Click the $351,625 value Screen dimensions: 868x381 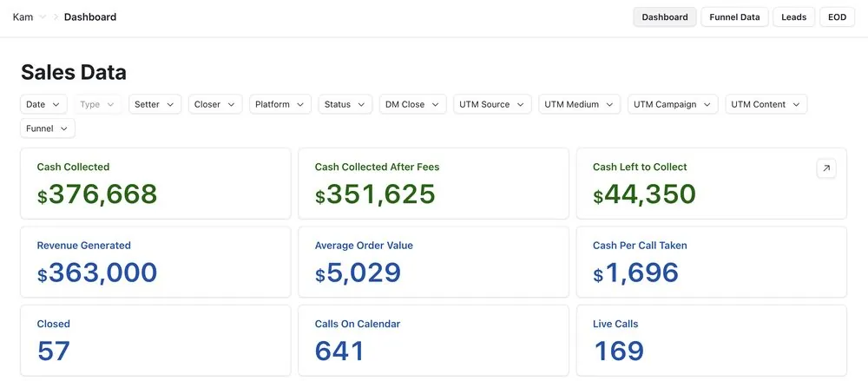375,194
